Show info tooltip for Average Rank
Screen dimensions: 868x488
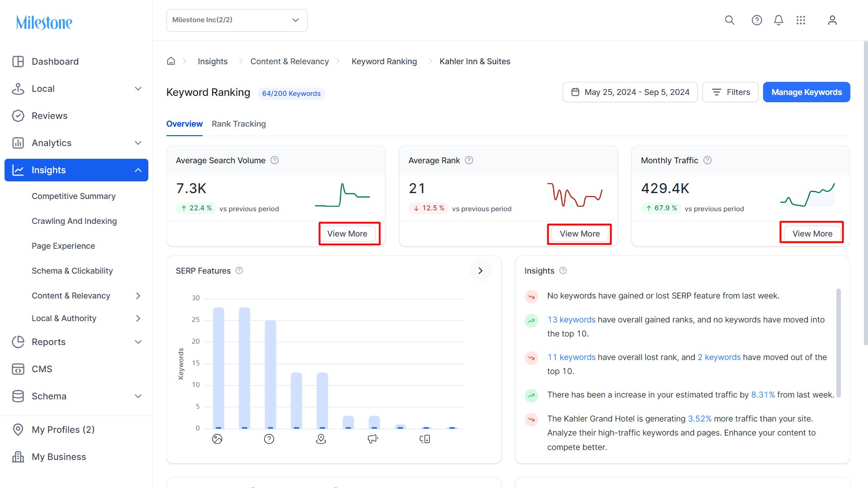[x=469, y=160]
